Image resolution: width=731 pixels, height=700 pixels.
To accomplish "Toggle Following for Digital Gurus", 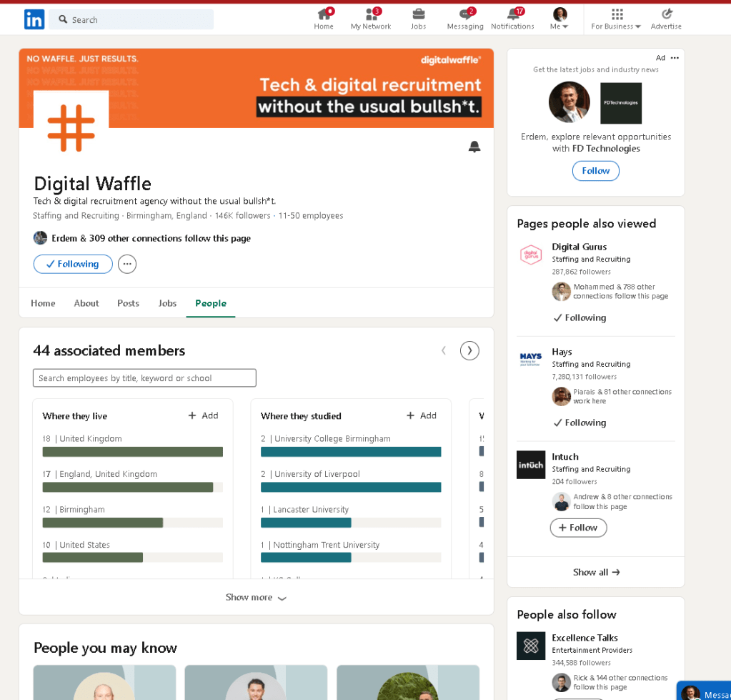I will pos(580,318).
